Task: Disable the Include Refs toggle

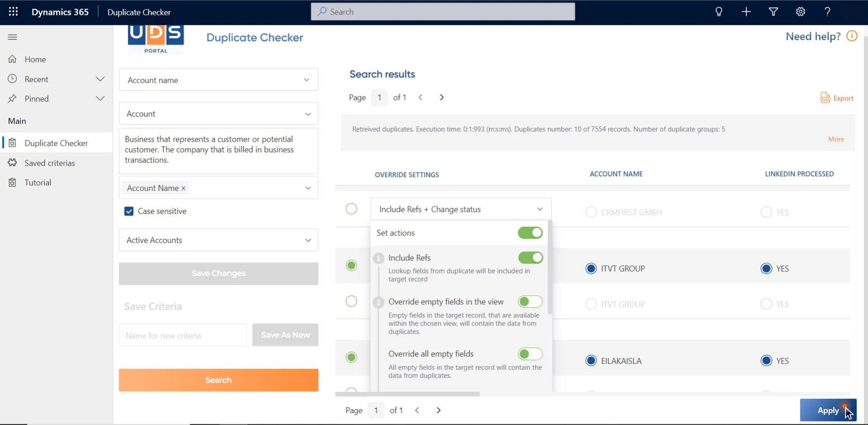Action: 530,258
